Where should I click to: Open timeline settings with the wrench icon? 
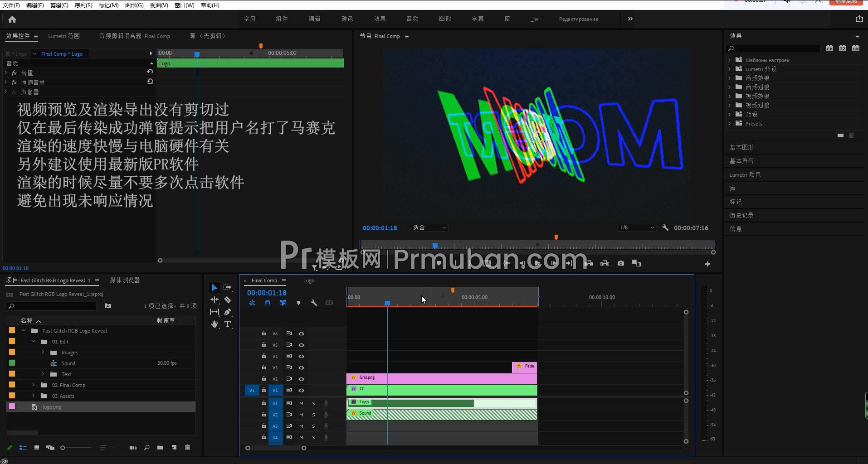point(314,303)
